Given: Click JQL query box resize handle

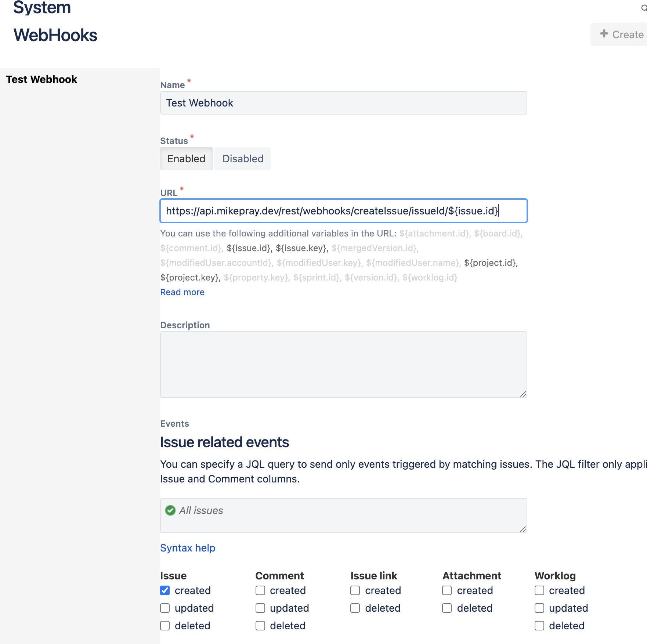Looking at the screenshot, I should 523,529.
